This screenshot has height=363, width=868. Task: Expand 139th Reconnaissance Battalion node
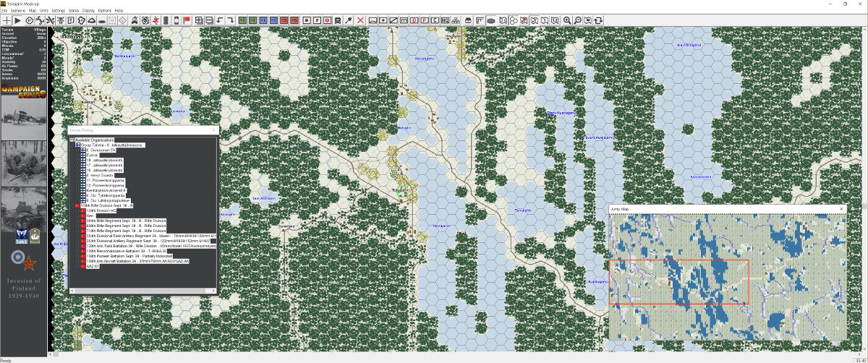click(78, 251)
